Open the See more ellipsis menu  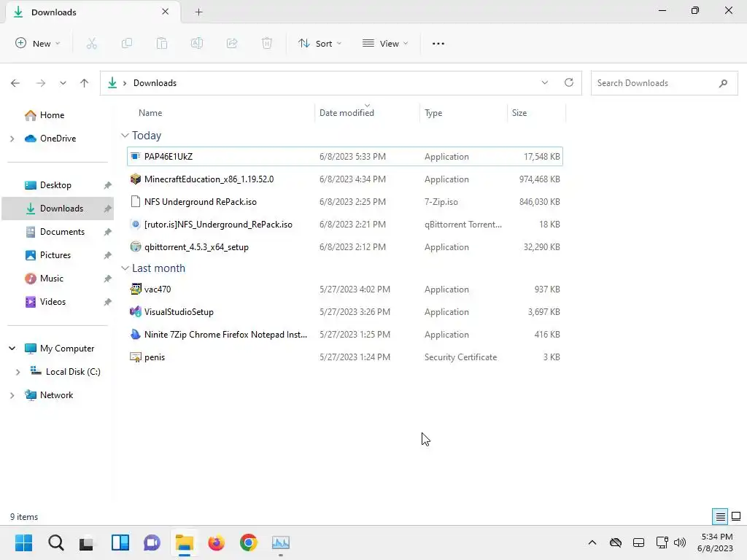click(x=438, y=43)
